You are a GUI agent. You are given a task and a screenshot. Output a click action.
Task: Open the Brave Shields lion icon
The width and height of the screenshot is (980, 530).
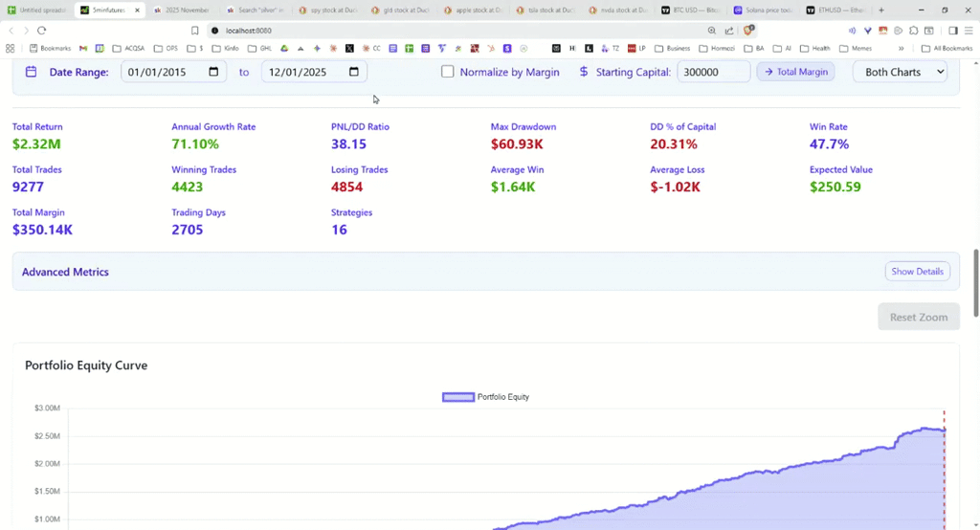[750, 30]
